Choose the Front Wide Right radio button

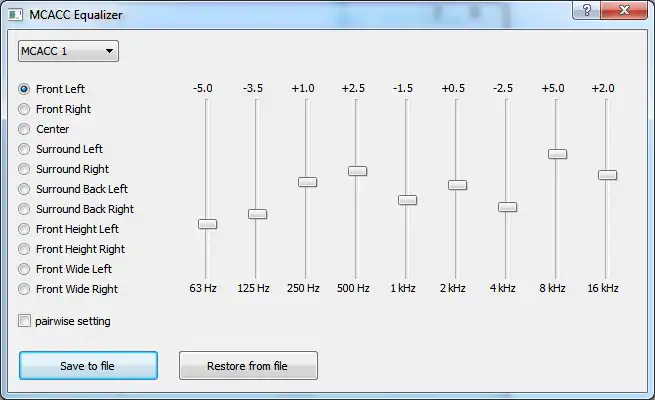(x=24, y=289)
